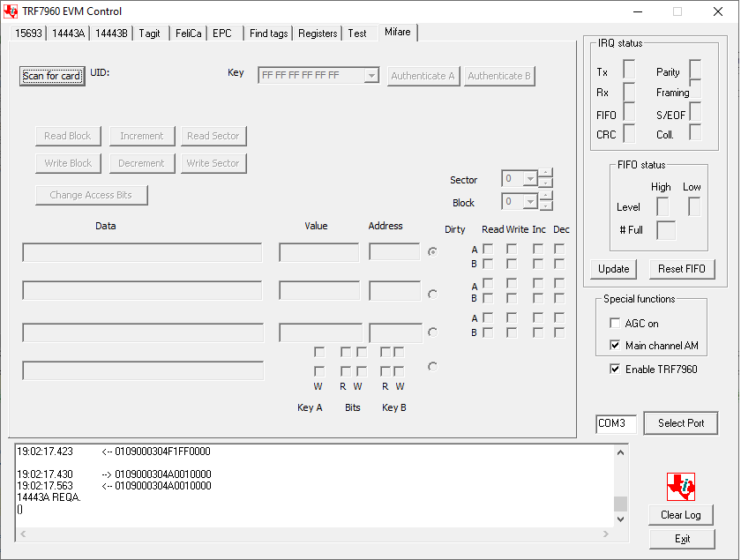Image resolution: width=741 pixels, height=560 pixels.
Task: Open the EPC tab
Action: point(222,34)
